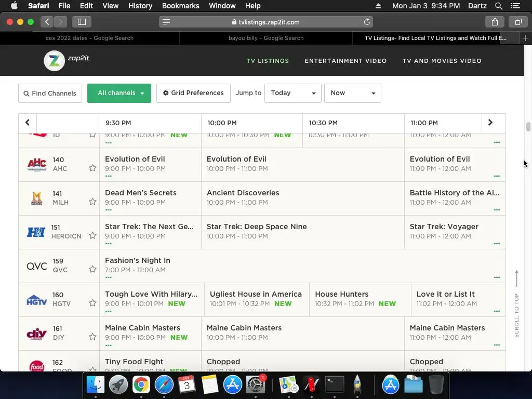The image size is (532, 399).
Task: Open Battle History 11:00 PM listing
Action: 455,198
